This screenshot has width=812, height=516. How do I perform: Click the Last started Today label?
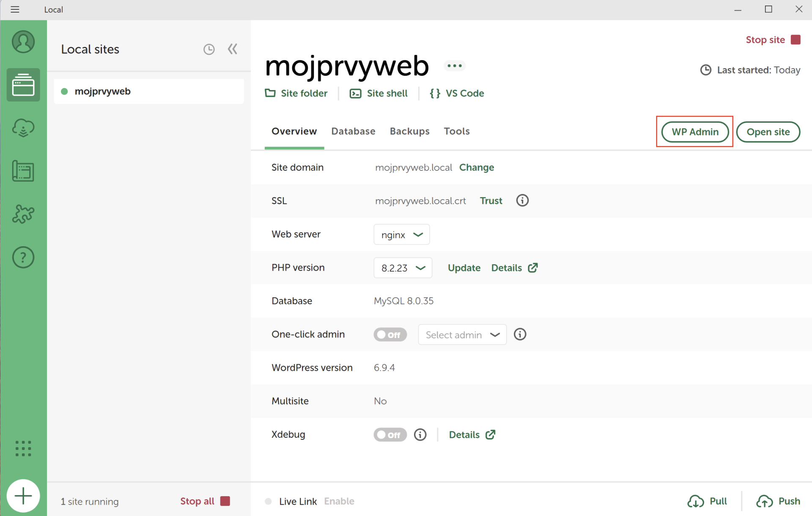click(x=750, y=70)
